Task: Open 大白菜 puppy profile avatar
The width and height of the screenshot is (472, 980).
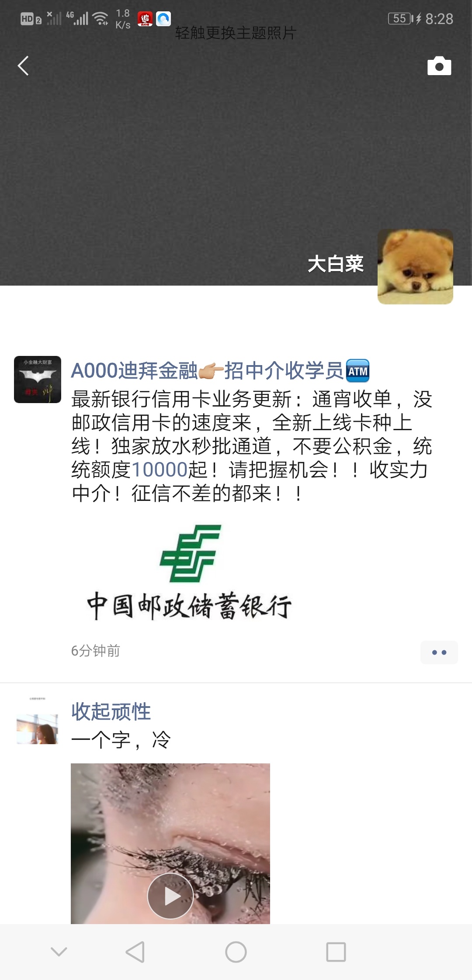Action: [x=415, y=266]
